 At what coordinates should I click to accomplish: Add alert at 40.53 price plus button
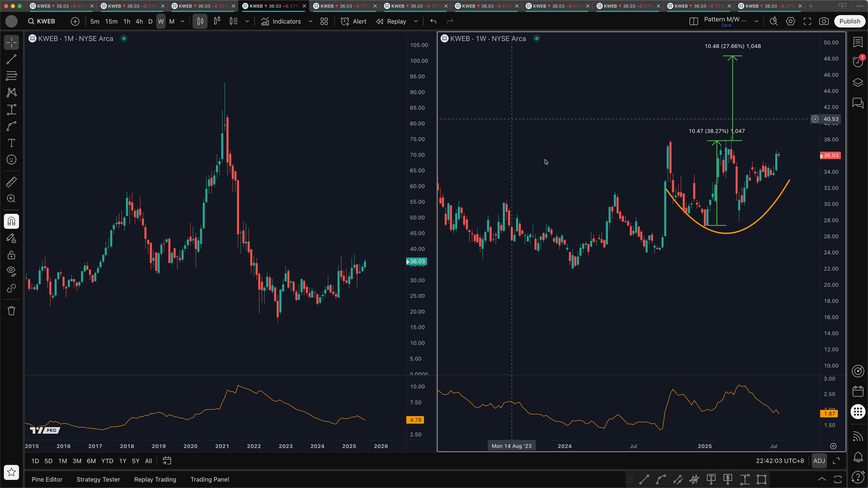tap(815, 119)
